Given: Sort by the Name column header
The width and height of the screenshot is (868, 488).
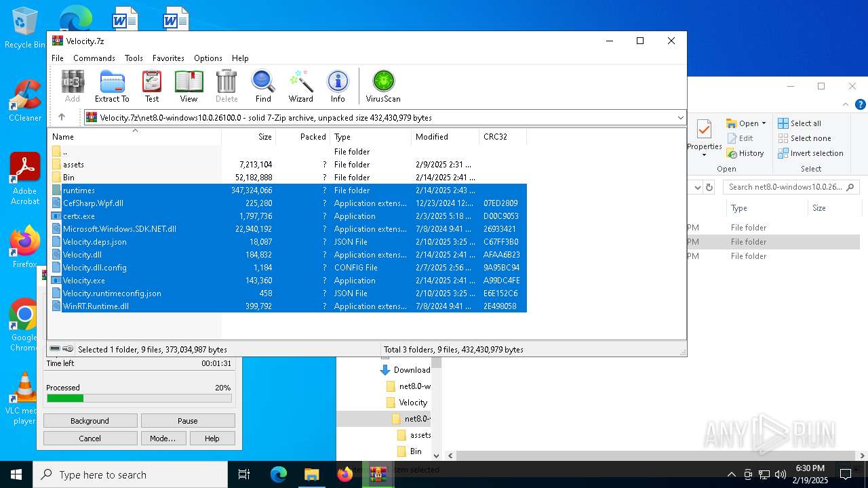Looking at the screenshot, I should [135, 137].
